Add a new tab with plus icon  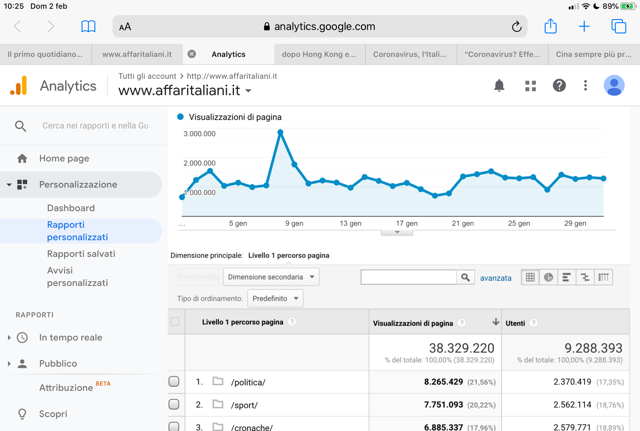(x=584, y=27)
